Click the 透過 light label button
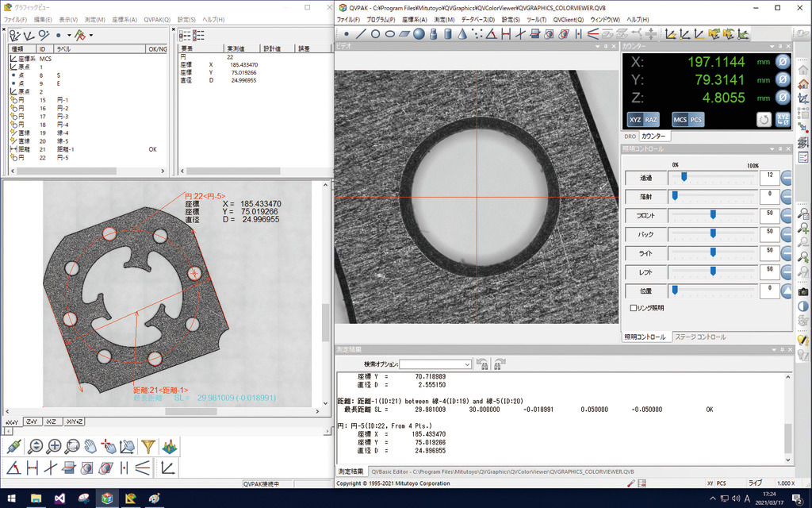The image size is (812, 508). pyautogui.click(x=645, y=178)
